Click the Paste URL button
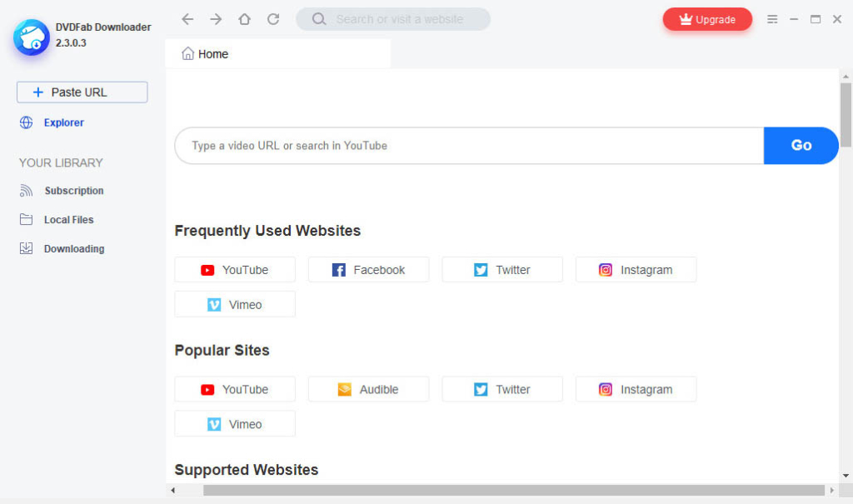 pyautogui.click(x=82, y=92)
